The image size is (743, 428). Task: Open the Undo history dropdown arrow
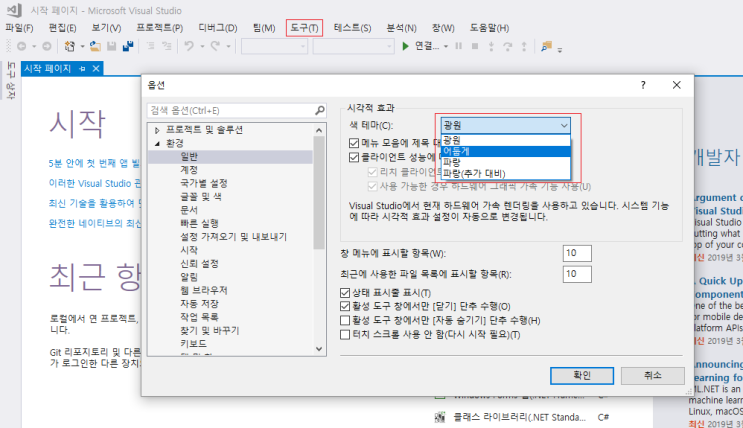pyautogui.click(x=202, y=46)
